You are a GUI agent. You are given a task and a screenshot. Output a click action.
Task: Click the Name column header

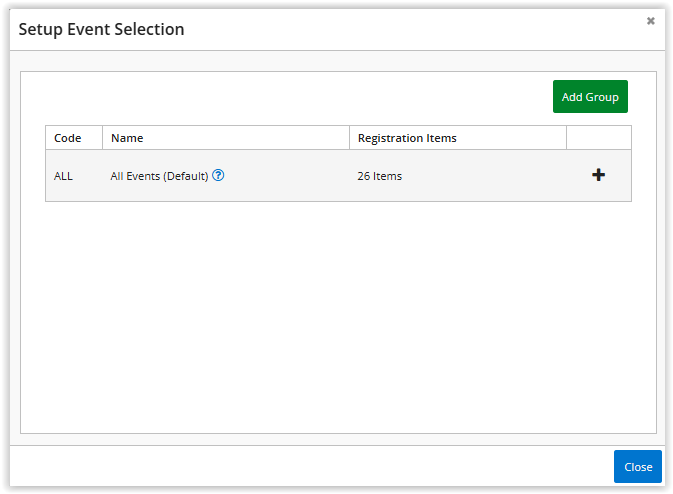click(127, 138)
